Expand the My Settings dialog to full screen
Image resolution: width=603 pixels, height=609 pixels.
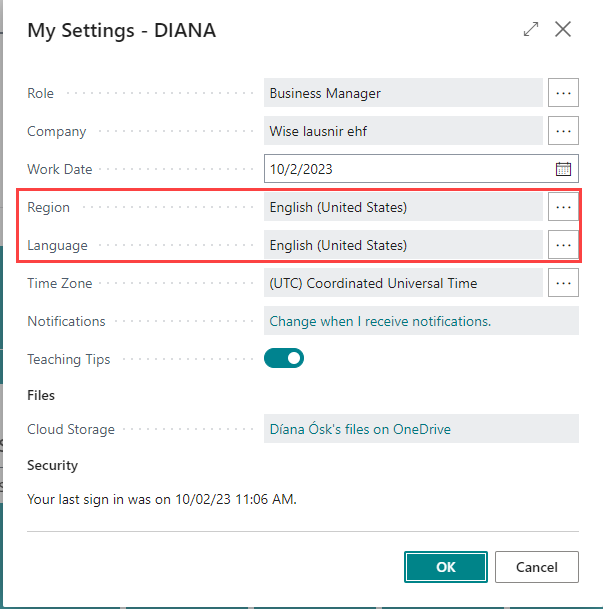click(x=531, y=30)
